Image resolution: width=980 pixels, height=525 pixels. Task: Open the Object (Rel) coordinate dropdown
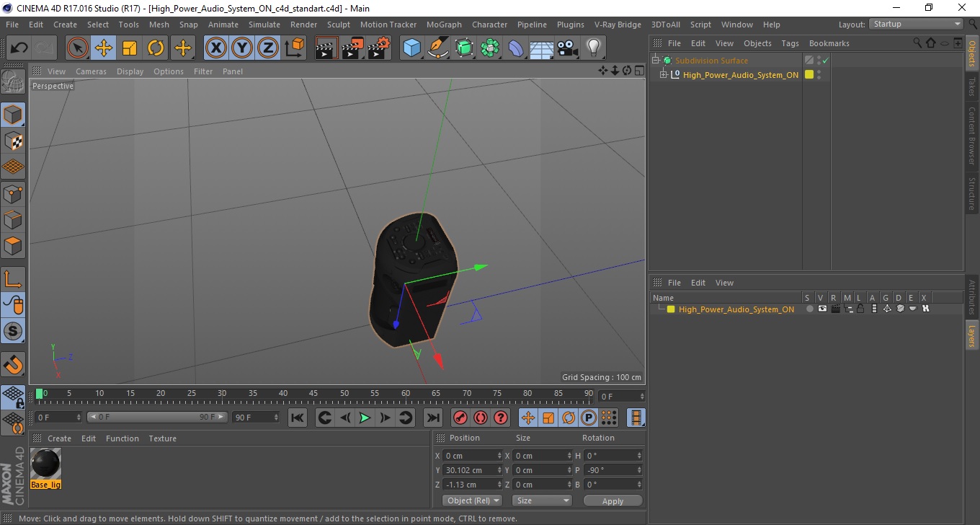coord(472,500)
